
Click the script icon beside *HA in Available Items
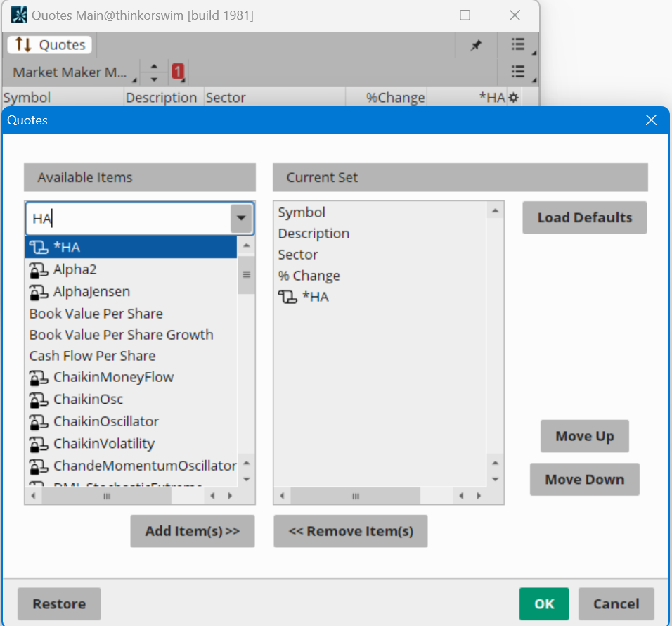point(38,248)
